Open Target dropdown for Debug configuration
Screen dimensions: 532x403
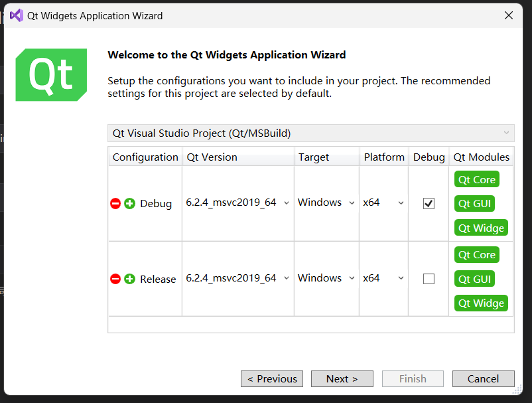tap(326, 202)
